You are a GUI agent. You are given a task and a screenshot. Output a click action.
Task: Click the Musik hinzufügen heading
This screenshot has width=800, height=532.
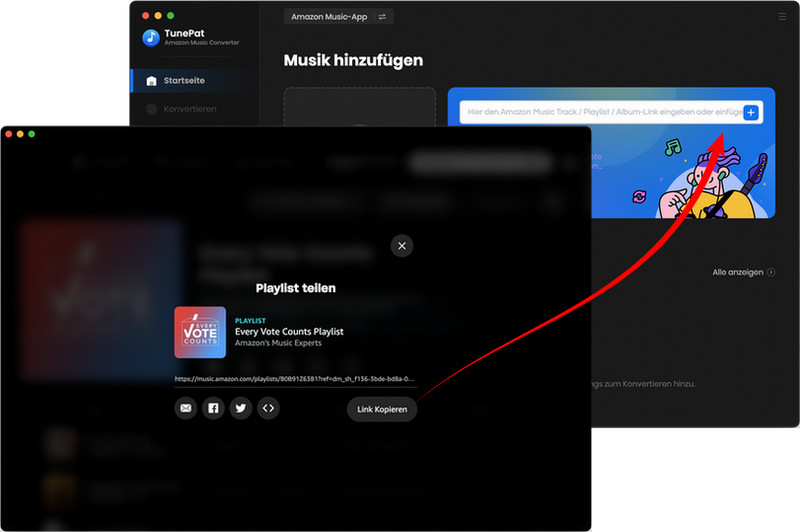tap(353, 60)
